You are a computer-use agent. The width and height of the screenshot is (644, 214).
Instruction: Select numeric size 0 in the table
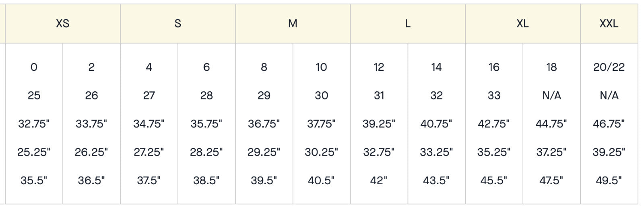click(34, 67)
